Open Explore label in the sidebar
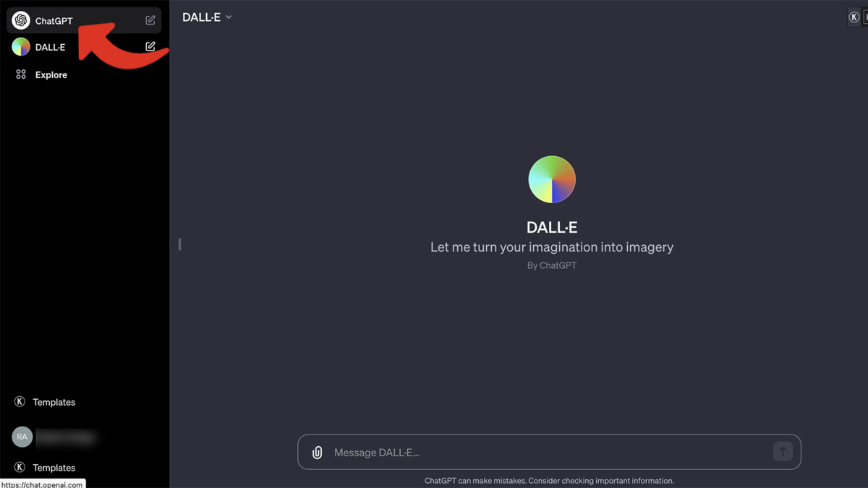Image resolution: width=868 pixels, height=488 pixels. [51, 74]
